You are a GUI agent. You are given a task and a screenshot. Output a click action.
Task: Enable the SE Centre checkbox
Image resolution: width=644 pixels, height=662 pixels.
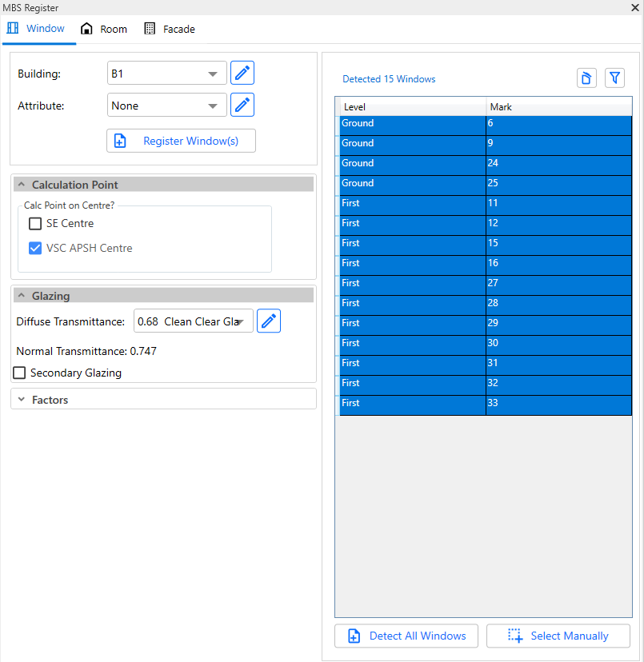tap(34, 224)
